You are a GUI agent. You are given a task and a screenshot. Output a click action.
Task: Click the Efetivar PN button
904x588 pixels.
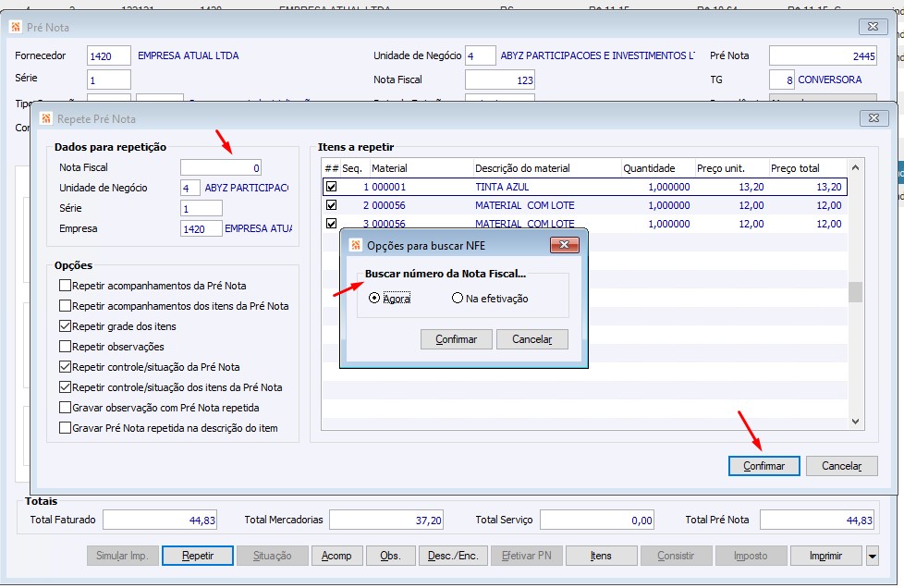pos(527,556)
